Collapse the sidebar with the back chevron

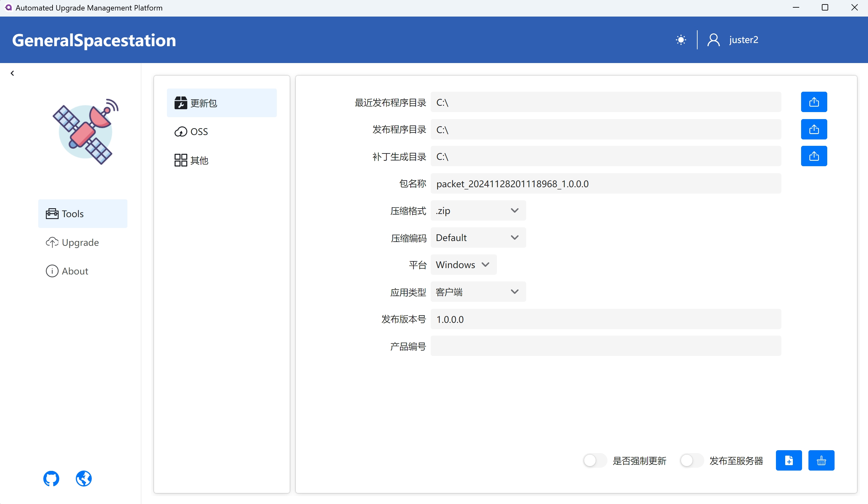[12, 73]
